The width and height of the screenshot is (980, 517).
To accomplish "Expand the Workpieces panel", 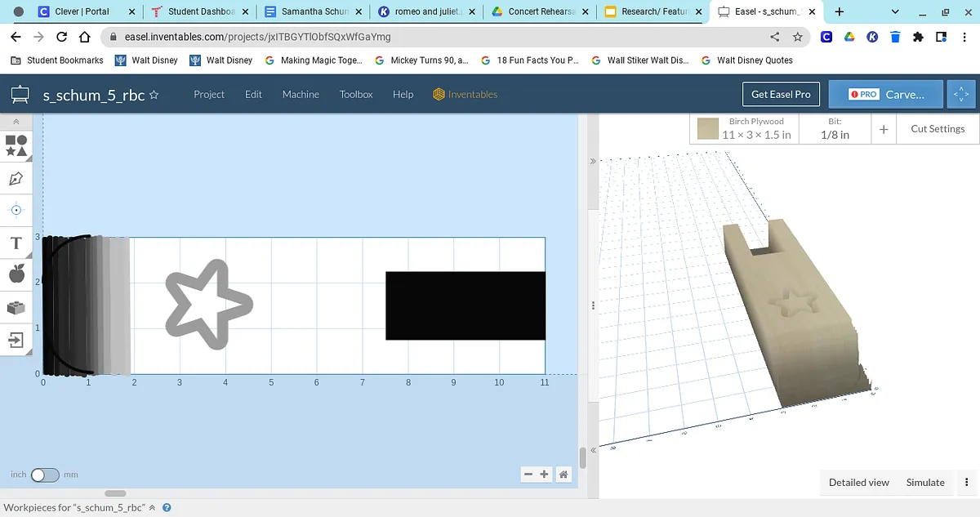I will (x=152, y=507).
